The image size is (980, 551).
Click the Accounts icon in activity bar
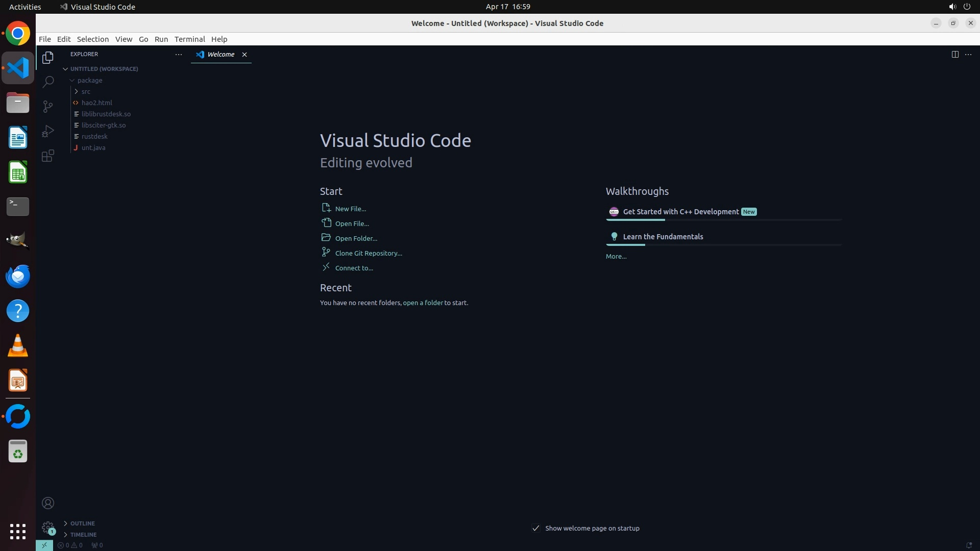click(48, 503)
